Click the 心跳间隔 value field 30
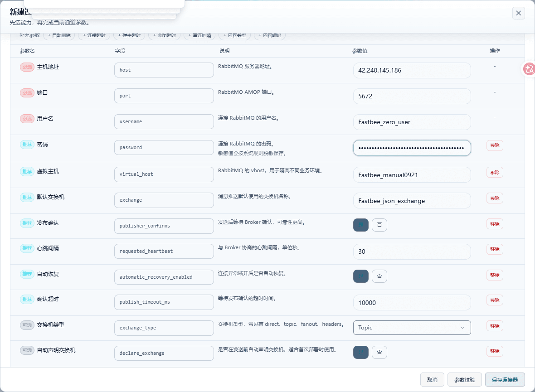 (x=412, y=252)
